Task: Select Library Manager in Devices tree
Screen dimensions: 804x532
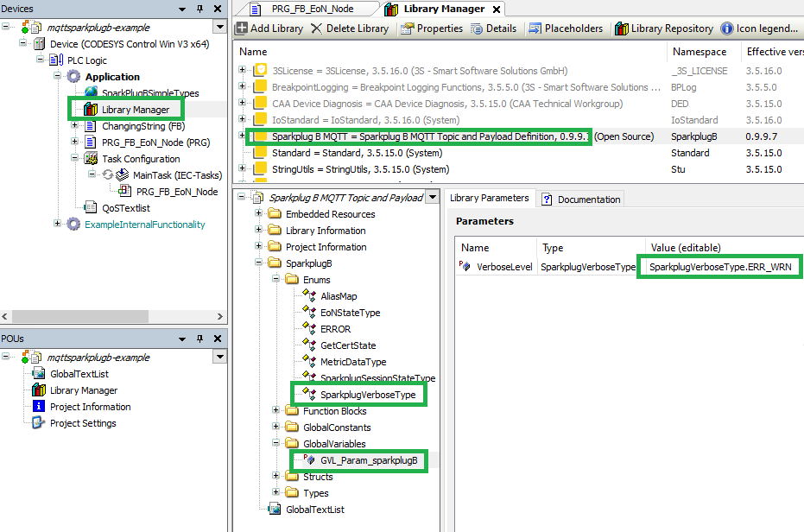Action: coord(134,110)
